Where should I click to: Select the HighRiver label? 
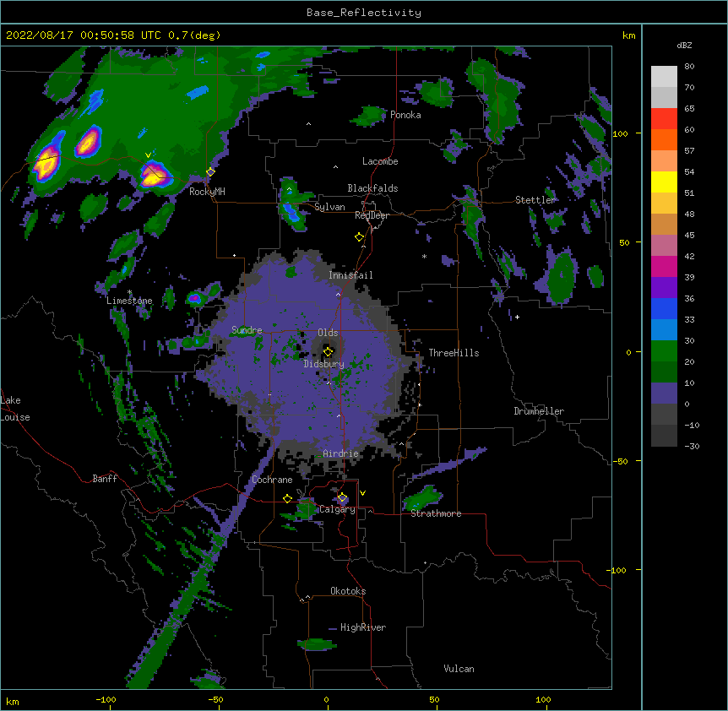(x=363, y=627)
